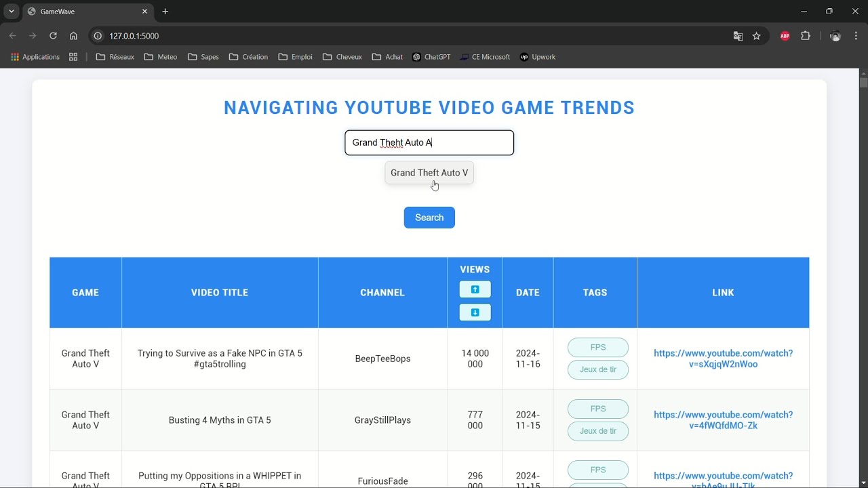Open the Sapes bookmark folder
The width and height of the screenshot is (868, 488).
[203, 57]
